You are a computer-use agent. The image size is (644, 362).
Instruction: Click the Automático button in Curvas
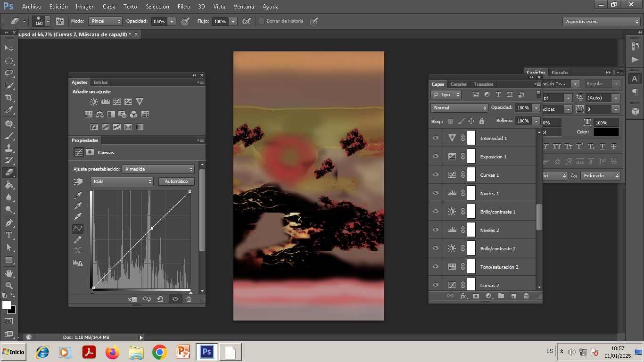[176, 181]
